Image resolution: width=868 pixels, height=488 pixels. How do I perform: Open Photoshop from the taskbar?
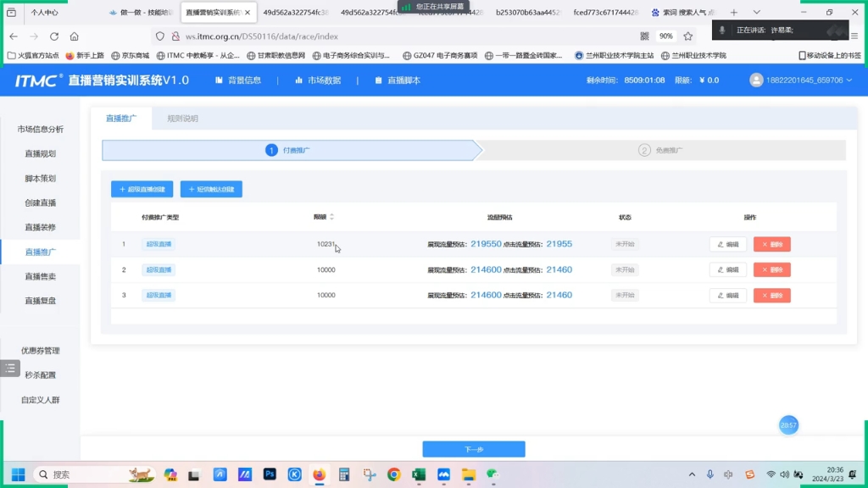click(x=270, y=474)
